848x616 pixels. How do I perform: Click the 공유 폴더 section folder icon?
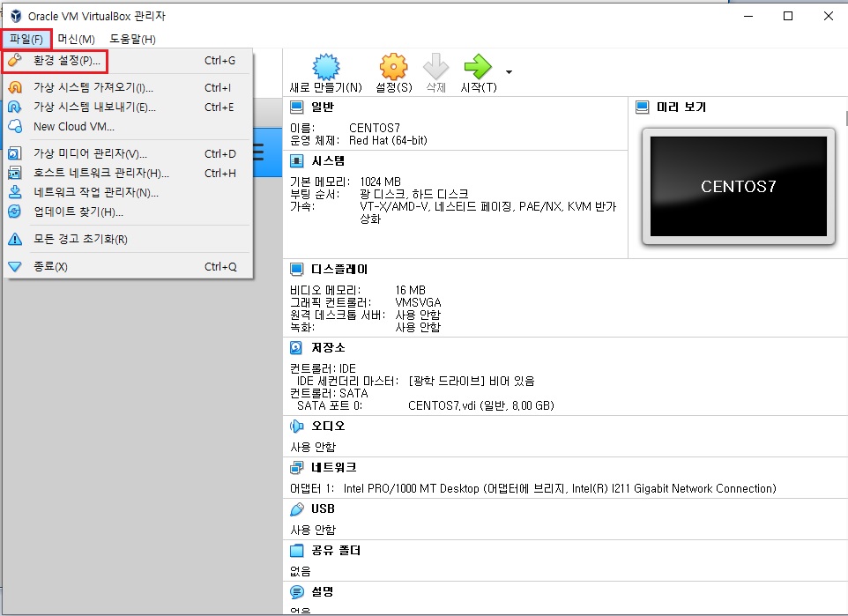297,551
